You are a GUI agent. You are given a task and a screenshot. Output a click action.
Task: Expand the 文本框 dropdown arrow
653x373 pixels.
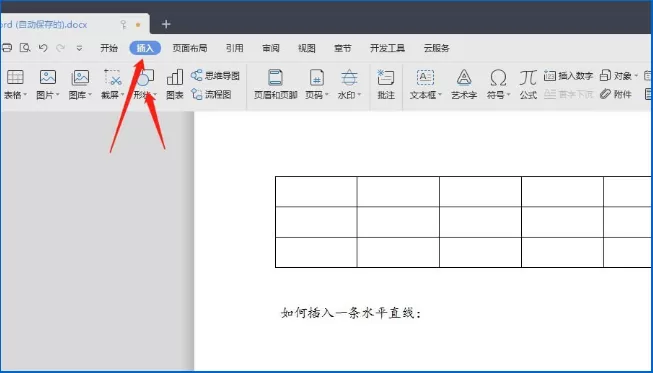click(440, 95)
